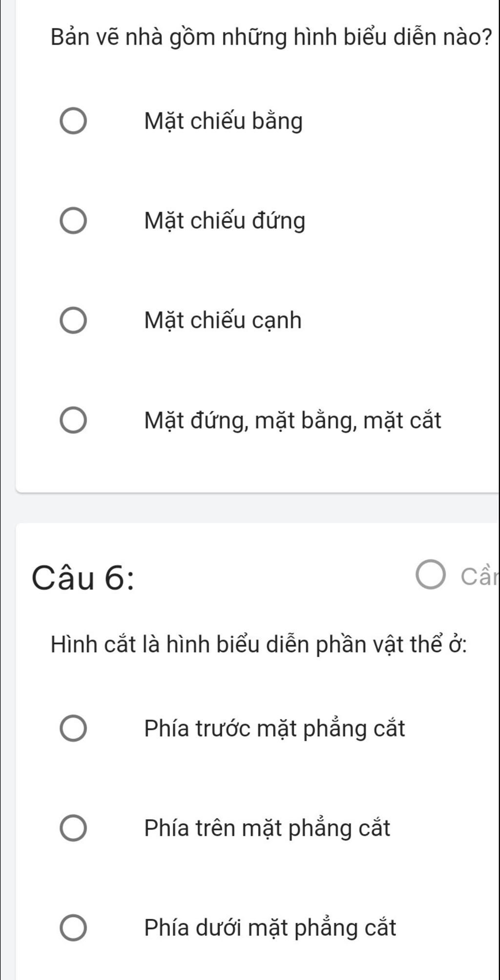Click the question "Bản vẽ nhà gồm những hình biểu diễn nào?"
The image size is (500, 980).
coord(271,37)
